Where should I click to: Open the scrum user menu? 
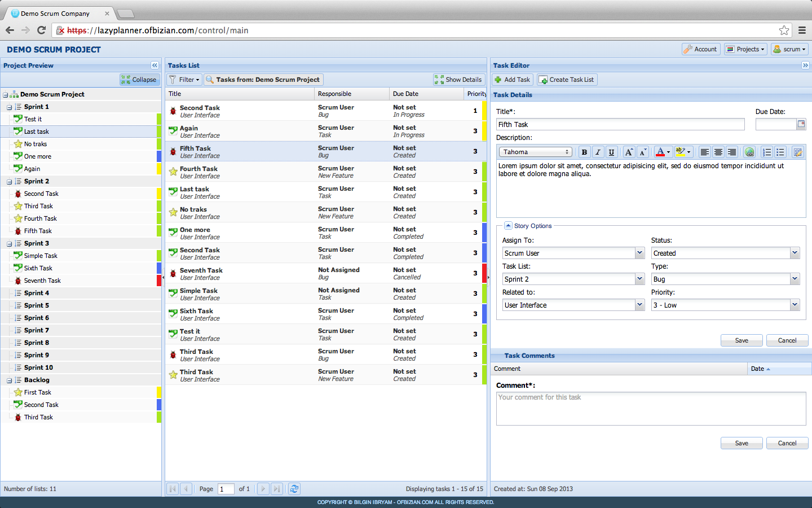click(x=789, y=49)
